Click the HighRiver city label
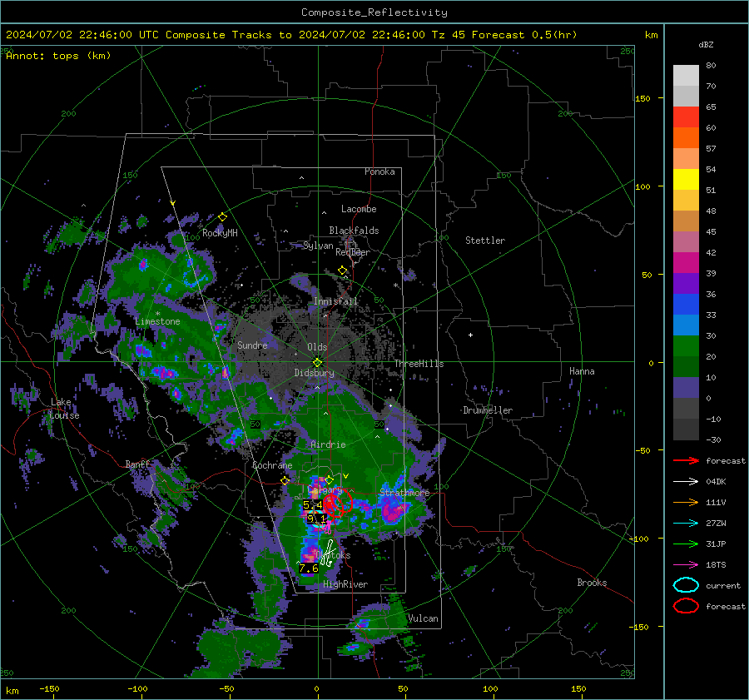Screen dimensions: 749x700 tap(345, 584)
